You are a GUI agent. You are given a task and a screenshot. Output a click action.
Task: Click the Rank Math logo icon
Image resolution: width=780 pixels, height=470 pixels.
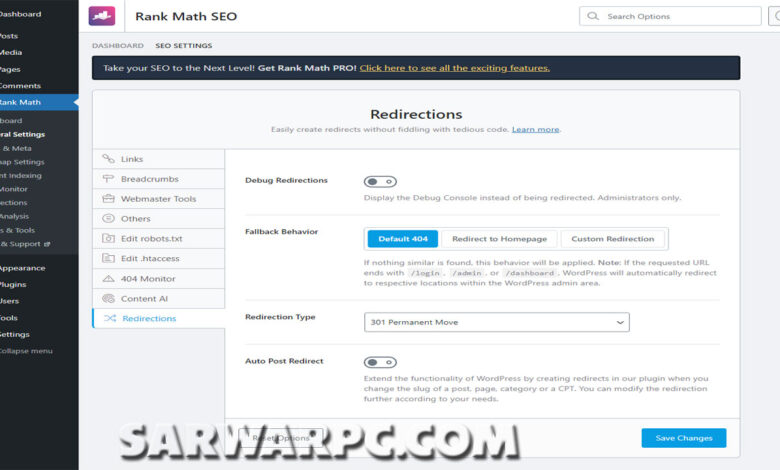[101, 16]
